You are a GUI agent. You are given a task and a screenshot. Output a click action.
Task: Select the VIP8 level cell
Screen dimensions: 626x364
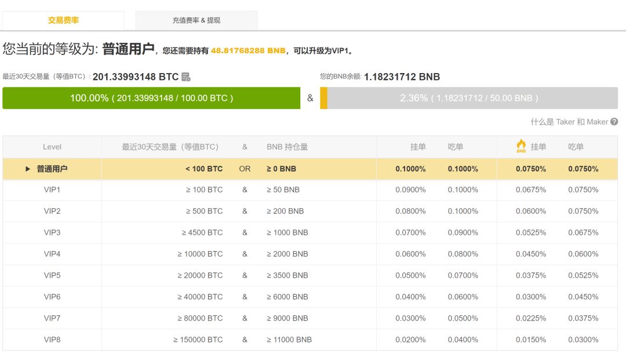pos(52,340)
